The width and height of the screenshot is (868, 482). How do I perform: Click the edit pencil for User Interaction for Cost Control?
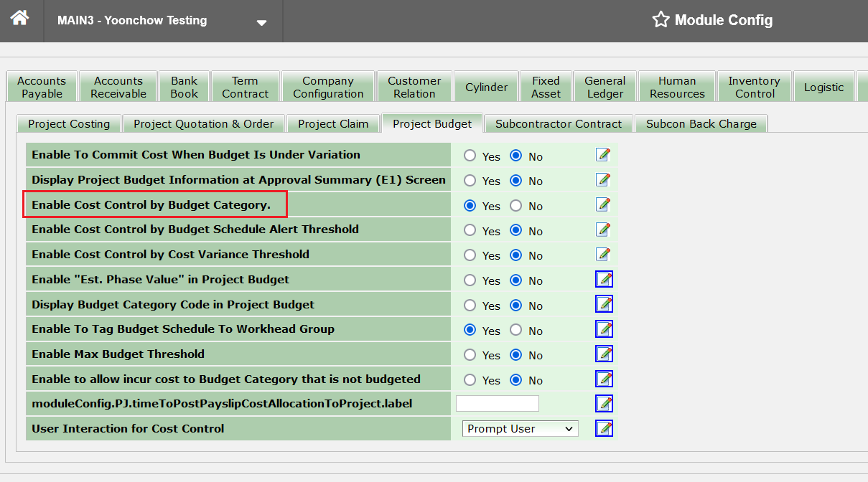(x=603, y=427)
